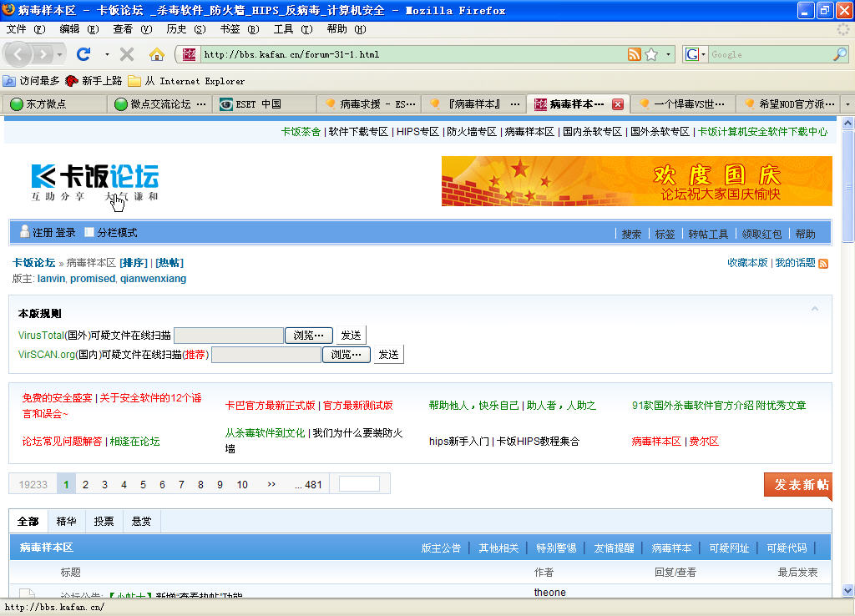Viewport: 855px width, 616px height.
Task: Collapse the 本版规则 rules panel
Action: pos(815,309)
